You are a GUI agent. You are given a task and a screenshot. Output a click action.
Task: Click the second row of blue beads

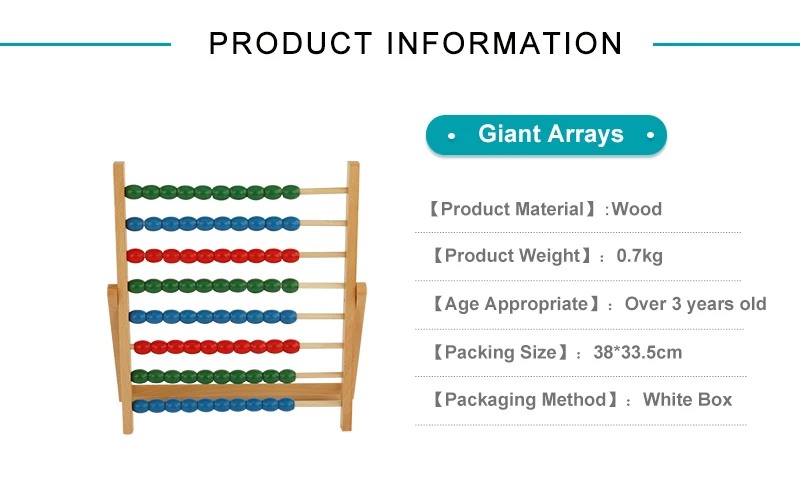coord(212,223)
